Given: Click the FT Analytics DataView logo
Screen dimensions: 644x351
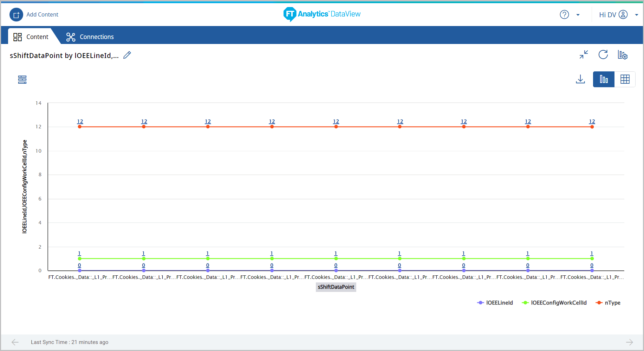Looking at the screenshot, I should pyautogui.click(x=322, y=14).
